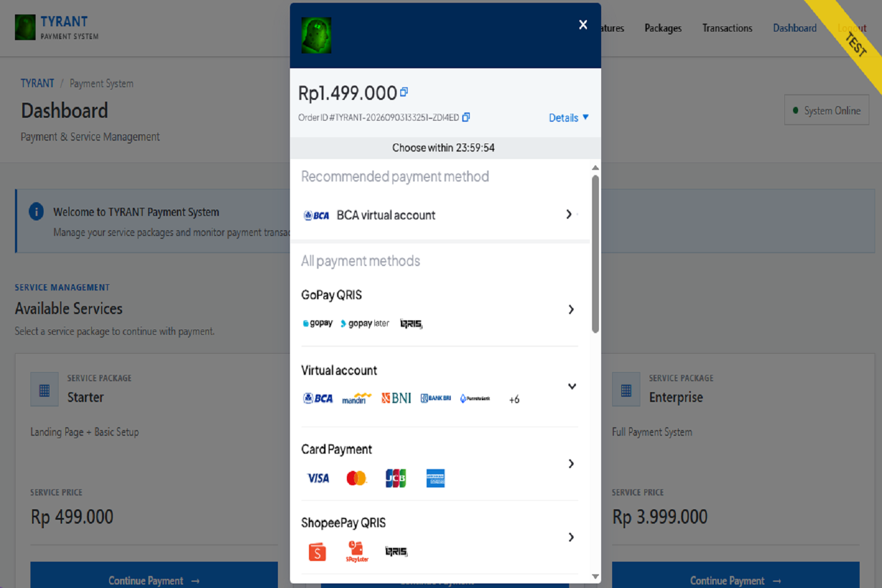Click the +6 more banks indicator
Image resolution: width=882 pixels, height=588 pixels.
coord(514,399)
